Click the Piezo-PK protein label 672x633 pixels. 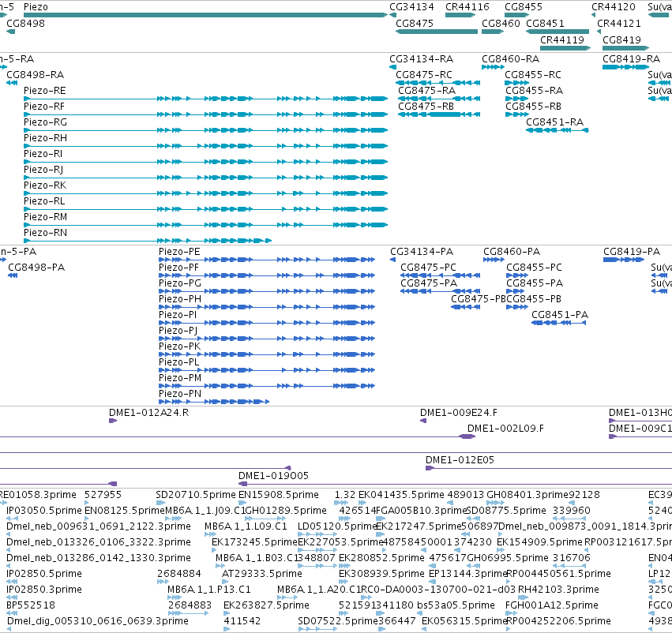point(179,346)
